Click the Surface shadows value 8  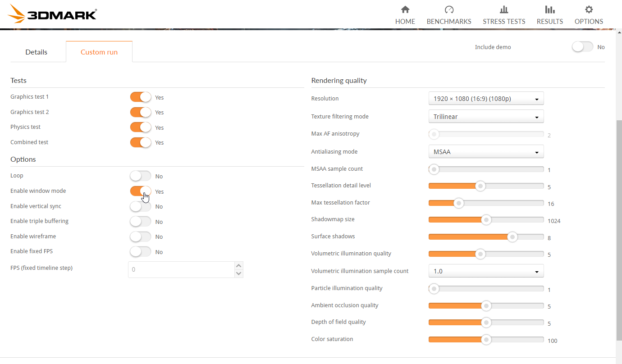point(549,238)
